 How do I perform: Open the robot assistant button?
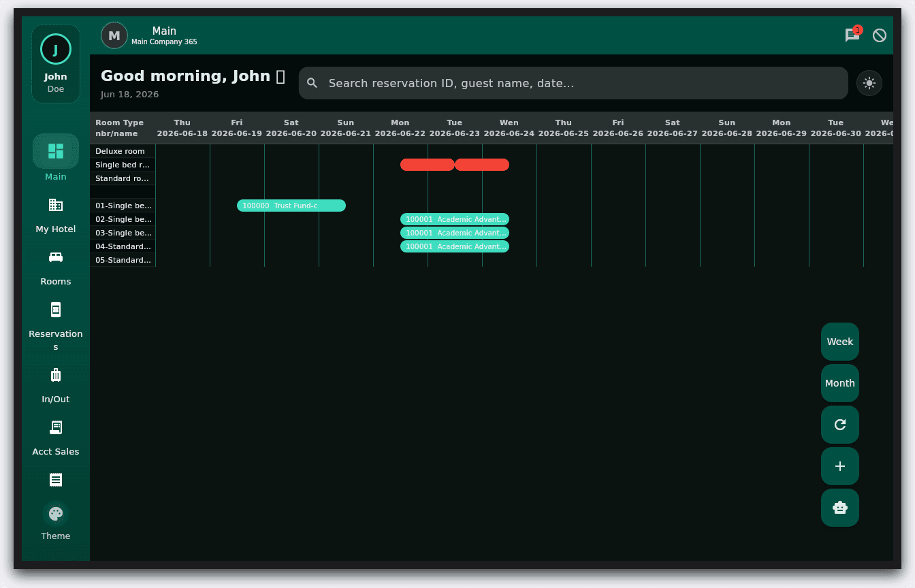840,508
